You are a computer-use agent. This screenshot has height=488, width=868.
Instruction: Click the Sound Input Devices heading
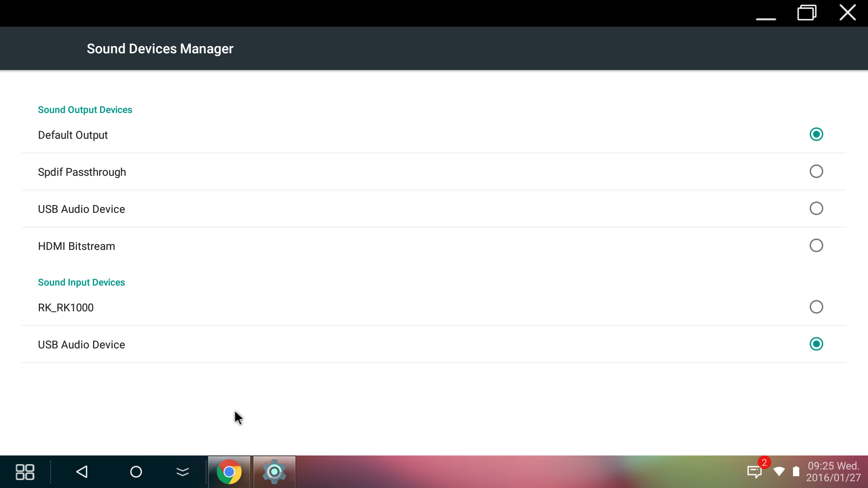pos(81,282)
